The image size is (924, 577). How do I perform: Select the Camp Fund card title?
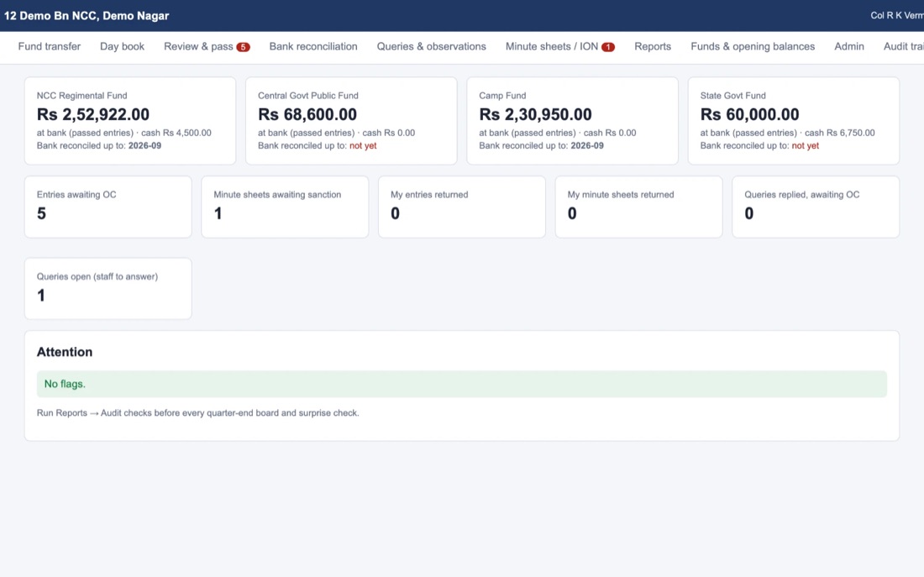point(502,96)
